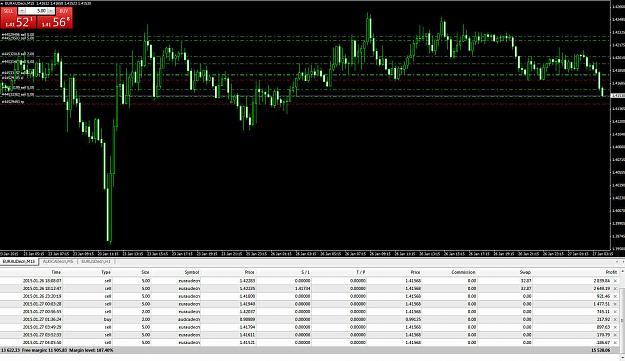This screenshot has height=361, width=625.
Task: Select trade row opened 2015.01.26 23:20:19
Action: (310, 296)
